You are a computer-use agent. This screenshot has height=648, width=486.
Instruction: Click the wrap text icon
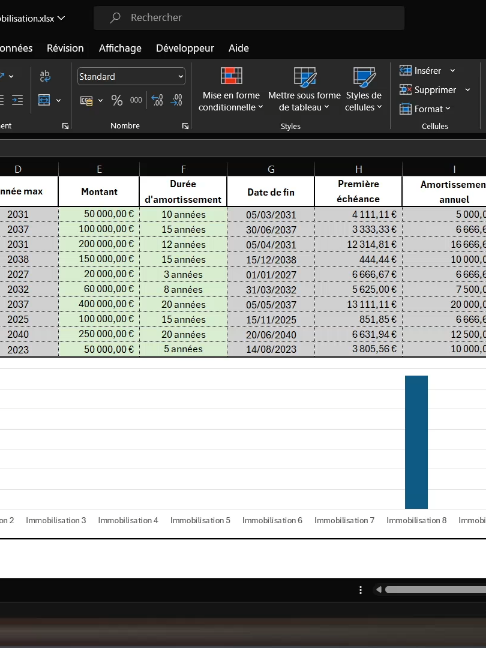[x=45, y=76]
